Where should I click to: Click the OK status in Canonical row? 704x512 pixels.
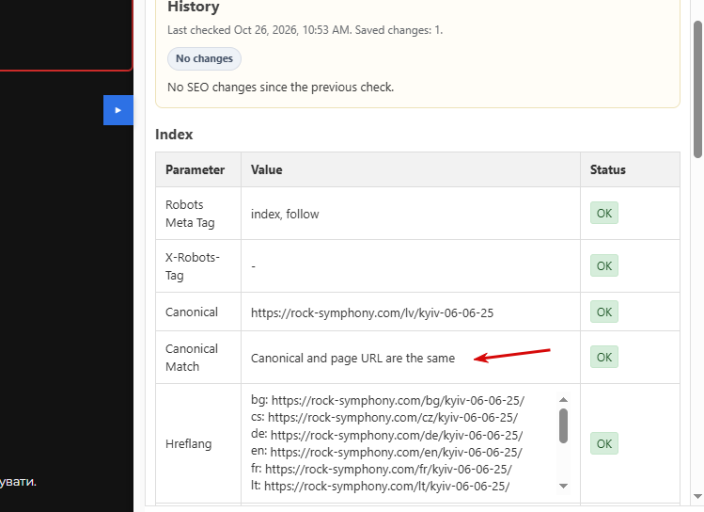click(x=604, y=312)
